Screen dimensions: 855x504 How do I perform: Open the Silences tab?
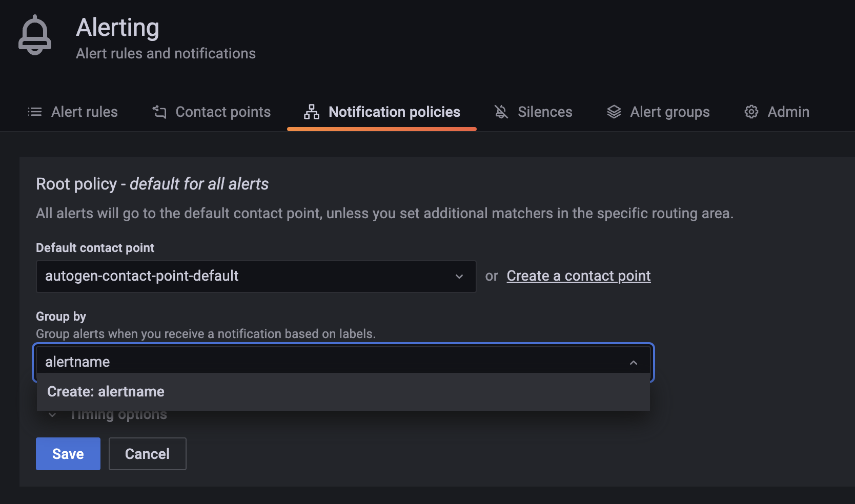point(544,112)
